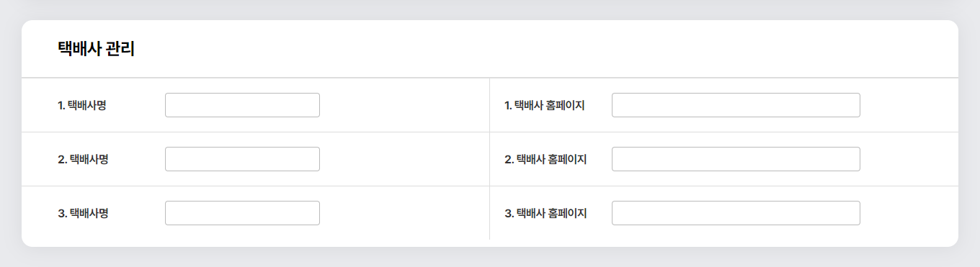Select the 3. 택배사 홈페이지 text field
Viewport: 980px width, 267px height.
coord(736,213)
